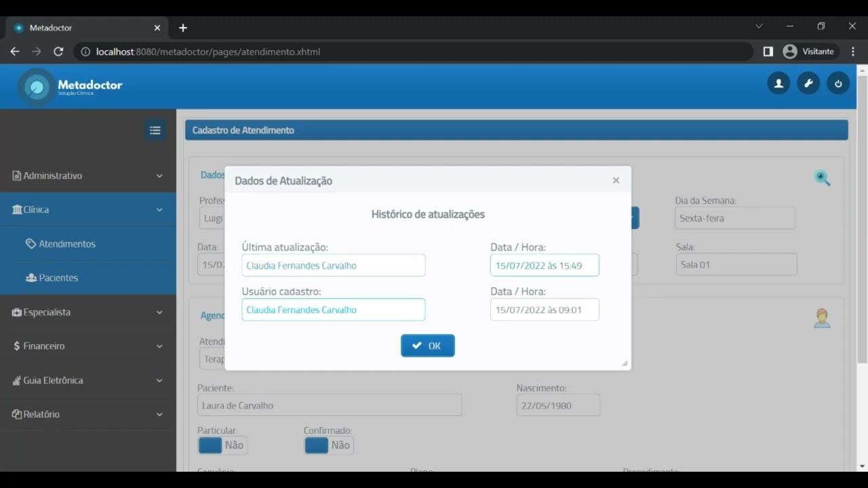The width and height of the screenshot is (868, 488).
Task: Open the Visitante profile button
Action: 809,52
